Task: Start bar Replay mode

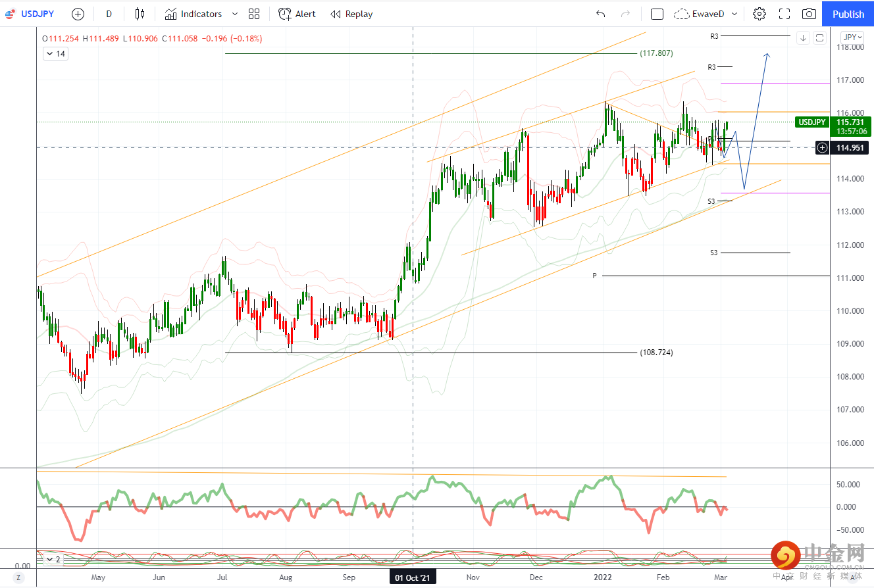Action: [351, 14]
